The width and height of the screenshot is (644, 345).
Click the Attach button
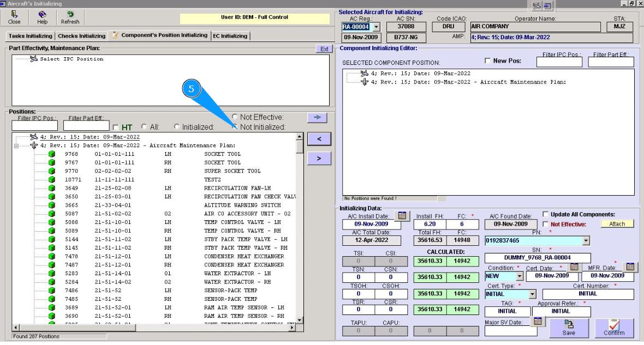617,224
